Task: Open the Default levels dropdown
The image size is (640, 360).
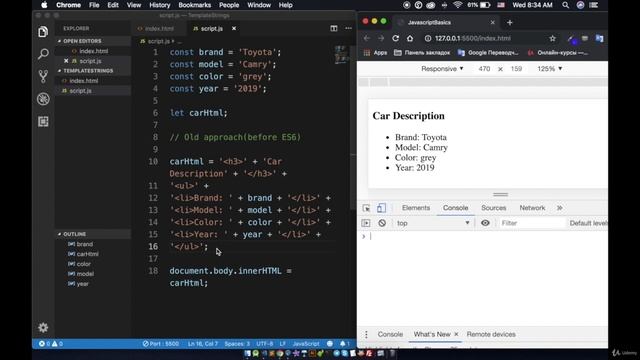Action: (x=588, y=223)
